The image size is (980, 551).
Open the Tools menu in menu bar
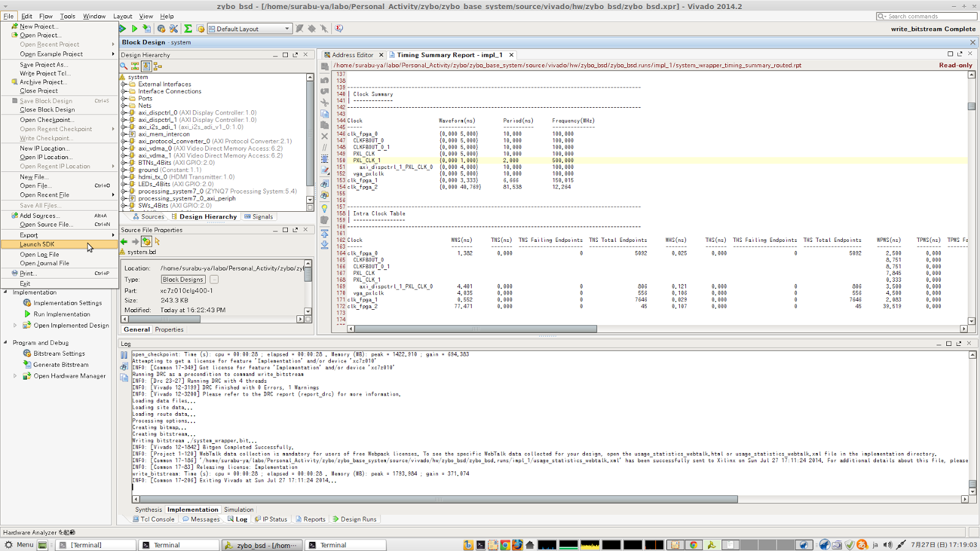[x=68, y=17]
